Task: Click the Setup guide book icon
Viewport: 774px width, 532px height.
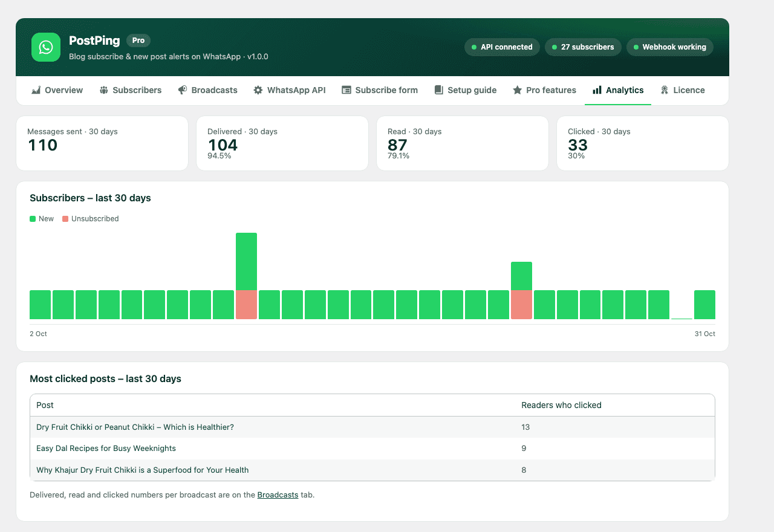Action: tap(438, 90)
